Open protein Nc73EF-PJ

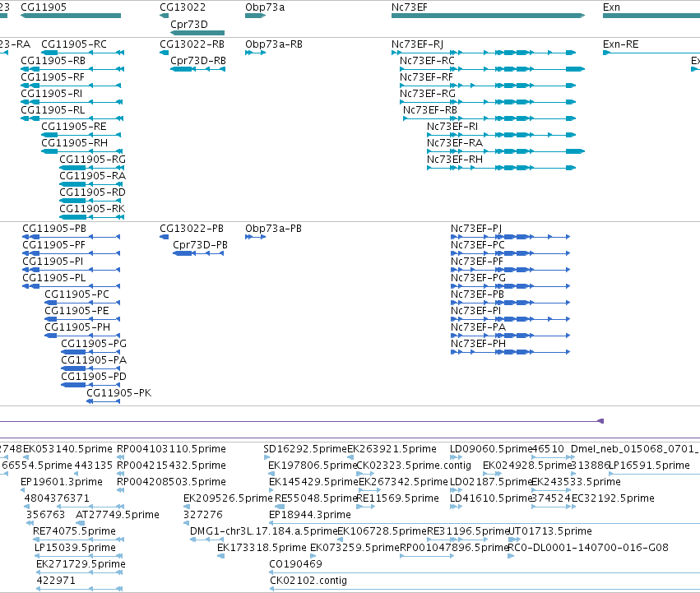(x=476, y=229)
